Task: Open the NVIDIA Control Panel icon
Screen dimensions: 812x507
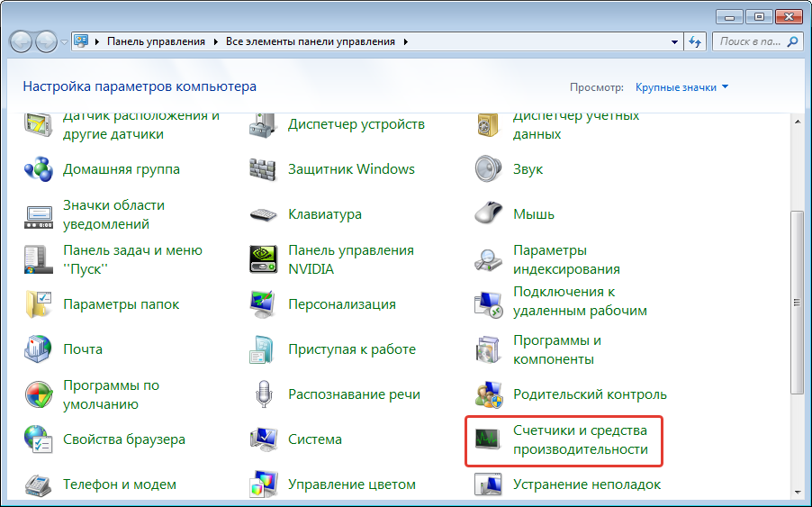Action: (262, 259)
